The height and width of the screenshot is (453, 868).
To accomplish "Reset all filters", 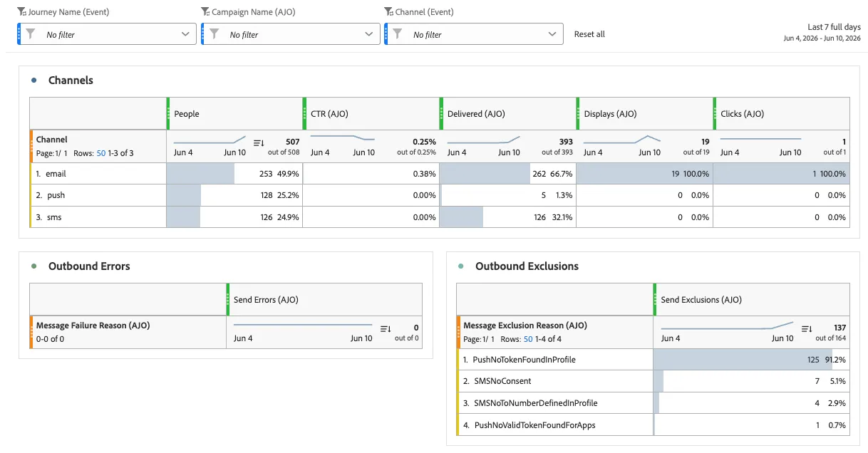I will click(589, 34).
